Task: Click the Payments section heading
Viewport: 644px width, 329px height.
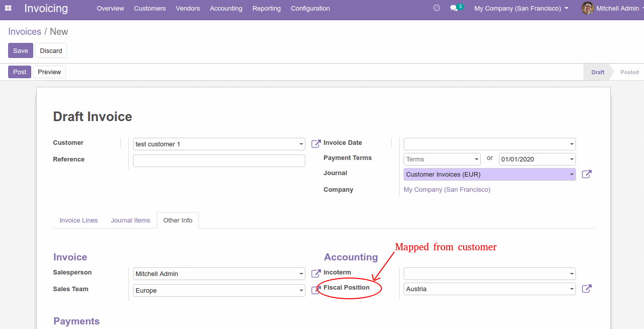Action: coord(77,321)
